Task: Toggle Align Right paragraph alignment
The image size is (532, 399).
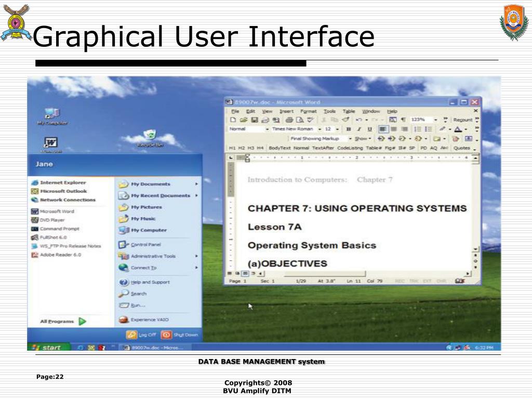Action: coord(404,129)
